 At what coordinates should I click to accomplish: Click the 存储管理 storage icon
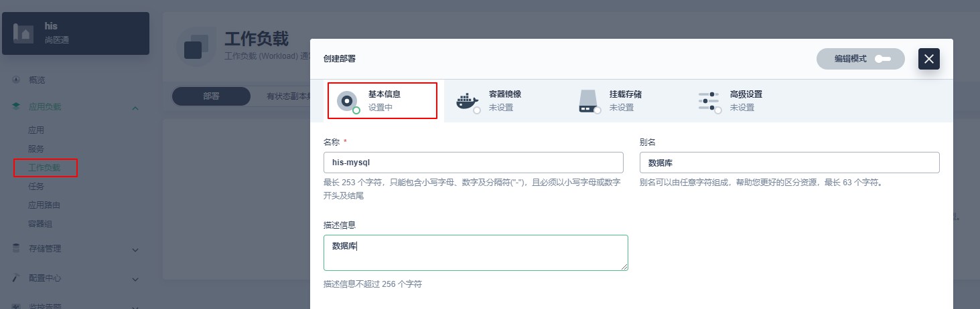17,249
